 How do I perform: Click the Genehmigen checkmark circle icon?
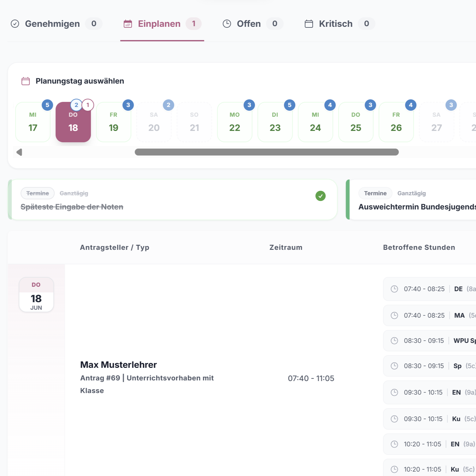tap(15, 24)
